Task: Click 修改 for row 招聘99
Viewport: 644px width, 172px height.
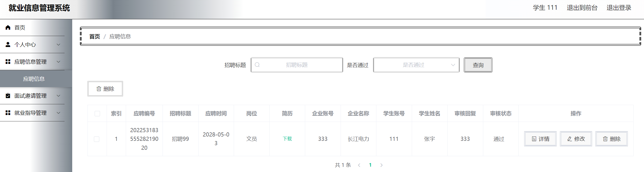Action: tap(576, 139)
